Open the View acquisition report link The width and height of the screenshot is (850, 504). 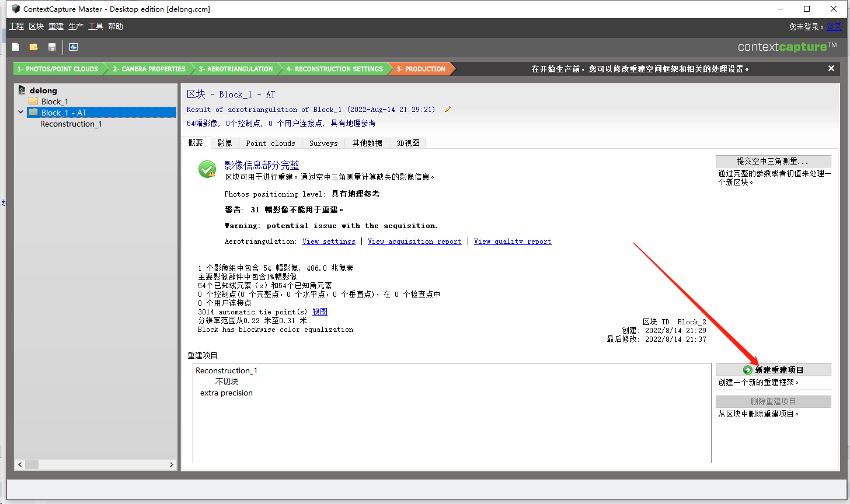[x=414, y=242]
